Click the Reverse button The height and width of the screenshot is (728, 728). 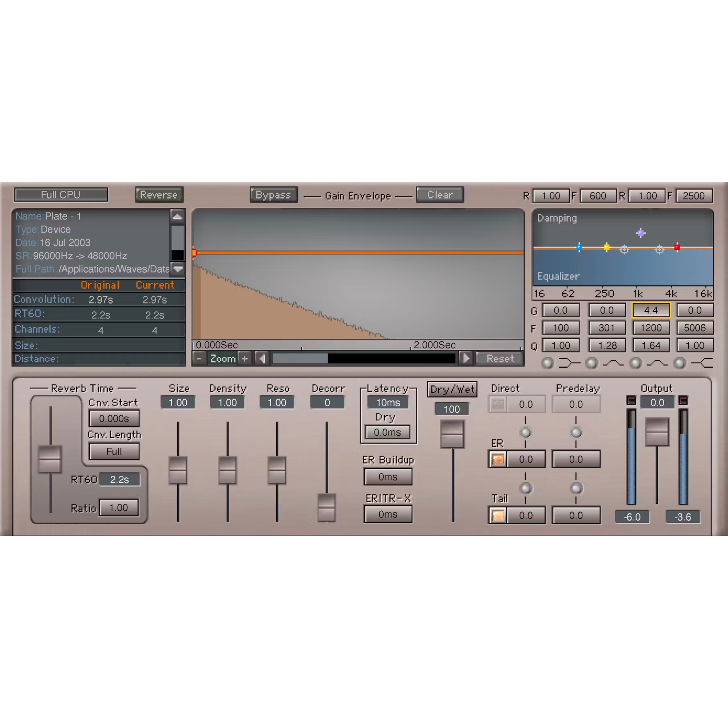point(159,195)
